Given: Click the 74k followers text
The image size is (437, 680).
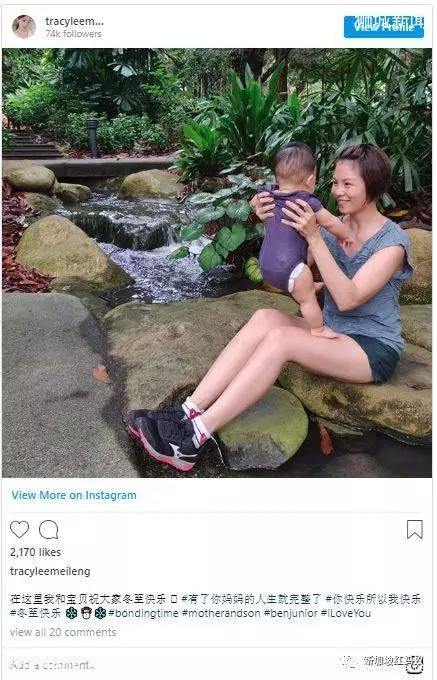Looking at the screenshot, I should (x=73, y=33).
